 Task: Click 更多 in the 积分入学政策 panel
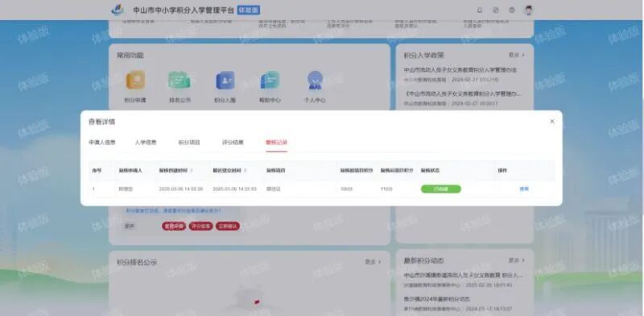click(x=517, y=55)
